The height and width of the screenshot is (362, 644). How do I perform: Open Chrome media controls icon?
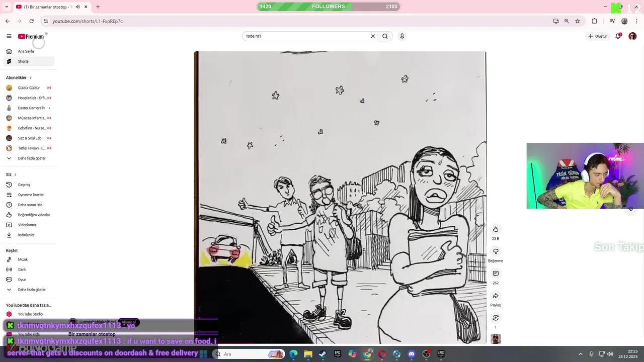(x=612, y=21)
